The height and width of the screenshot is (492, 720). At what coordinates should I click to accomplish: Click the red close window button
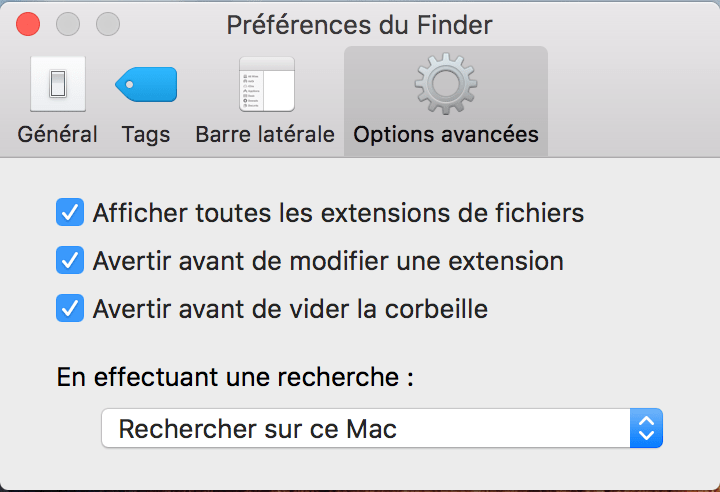click(x=29, y=24)
